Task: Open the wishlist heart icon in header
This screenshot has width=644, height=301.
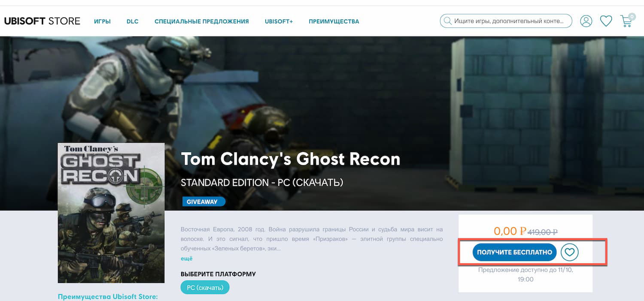Action: tap(606, 21)
